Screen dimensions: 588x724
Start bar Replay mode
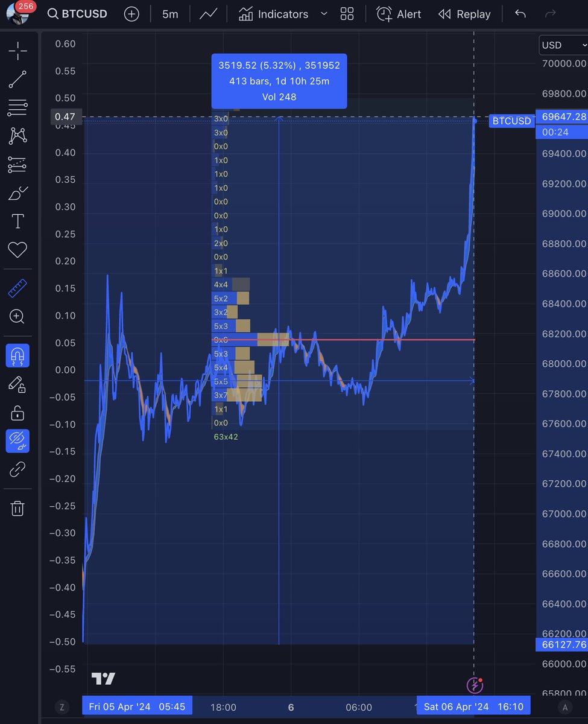464,14
